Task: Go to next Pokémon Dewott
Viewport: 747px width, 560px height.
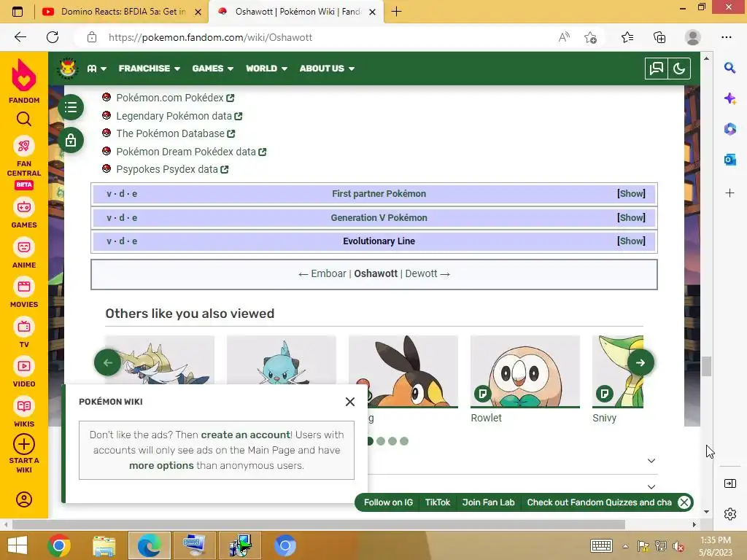Action: (421, 274)
